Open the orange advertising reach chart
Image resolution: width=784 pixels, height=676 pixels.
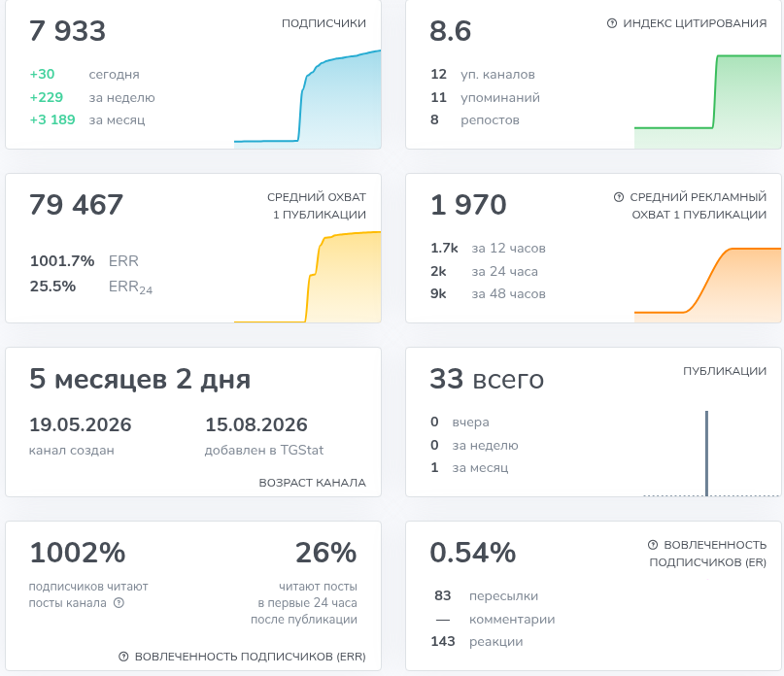pos(707,285)
